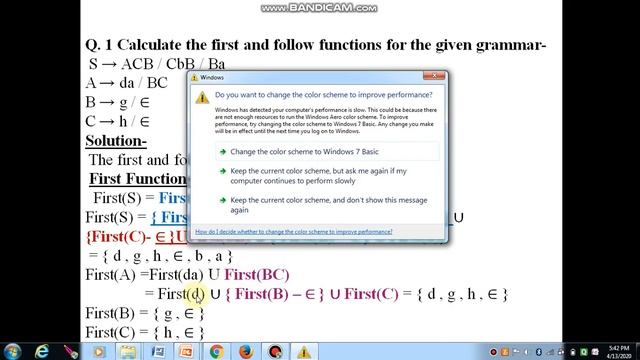Choose 'Change the color scheme to Windows 7 Basic'
640x360 pixels.
tap(327, 151)
